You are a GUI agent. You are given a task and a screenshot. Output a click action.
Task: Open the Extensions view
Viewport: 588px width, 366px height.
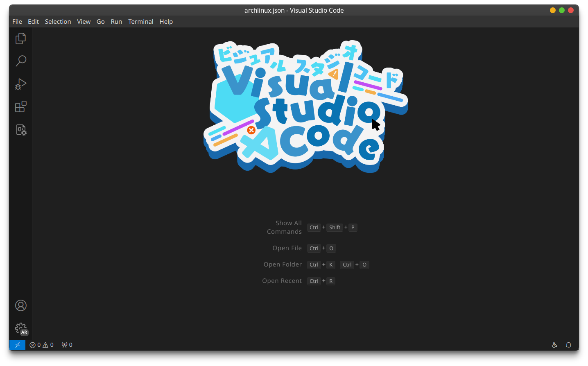click(x=20, y=107)
